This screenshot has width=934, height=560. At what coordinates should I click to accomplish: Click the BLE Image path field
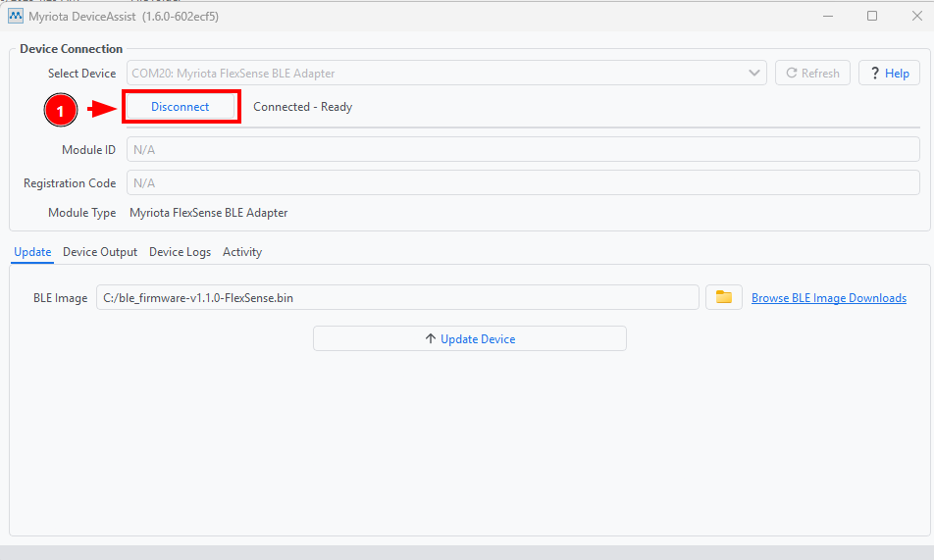point(397,297)
